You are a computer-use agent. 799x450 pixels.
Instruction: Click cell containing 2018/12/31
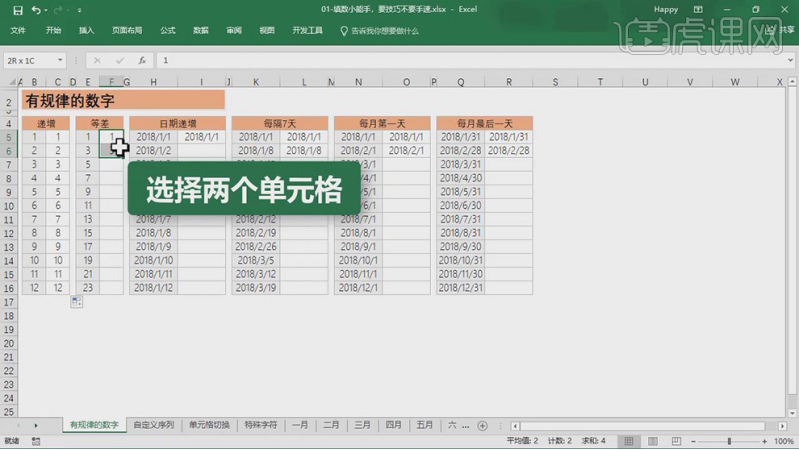click(461, 288)
